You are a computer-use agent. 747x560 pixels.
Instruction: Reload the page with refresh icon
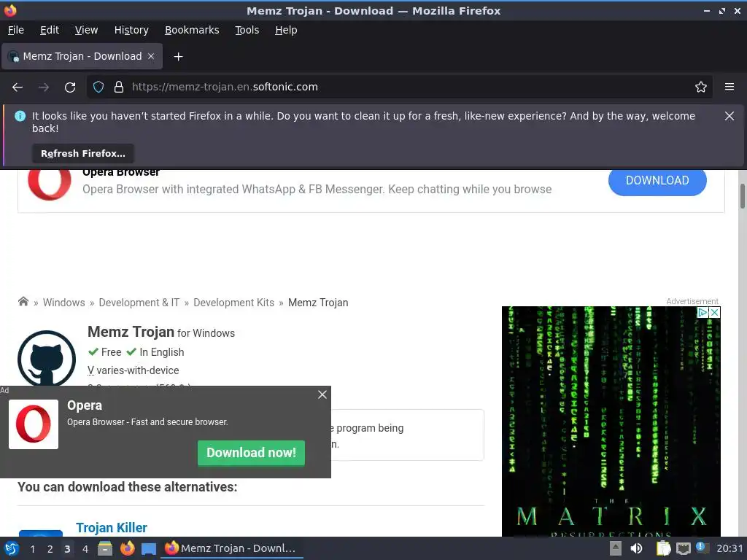click(x=70, y=87)
